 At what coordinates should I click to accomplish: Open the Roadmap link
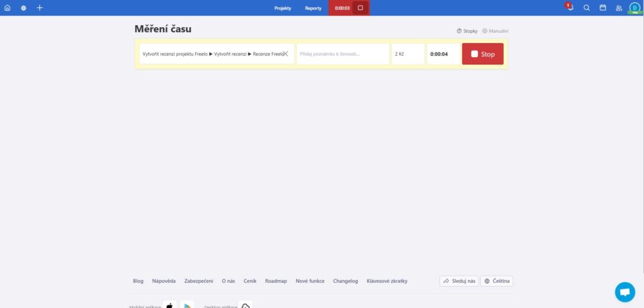pyautogui.click(x=276, y=281)
